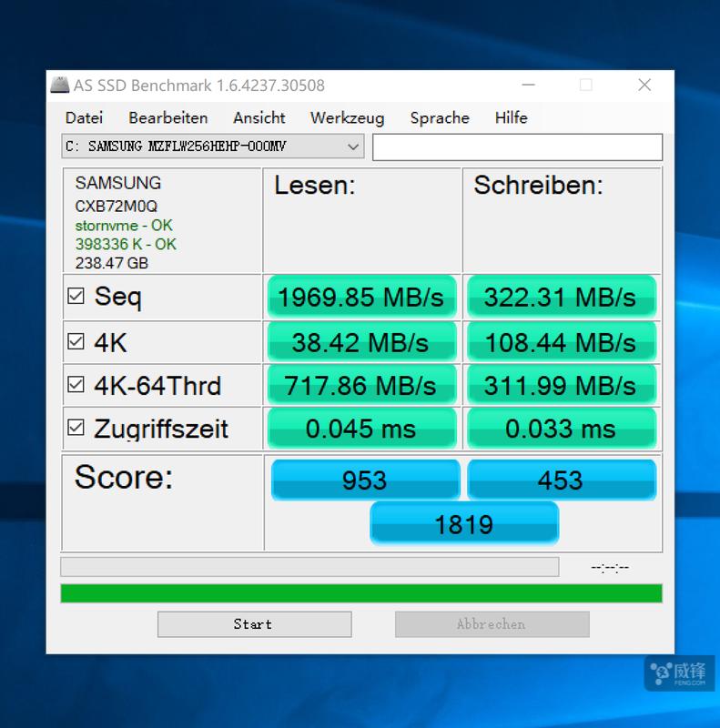Open the Werkzeug menu
Image resolution: width=720 pixels, height=728 pixels.
(x=348, y=118)
